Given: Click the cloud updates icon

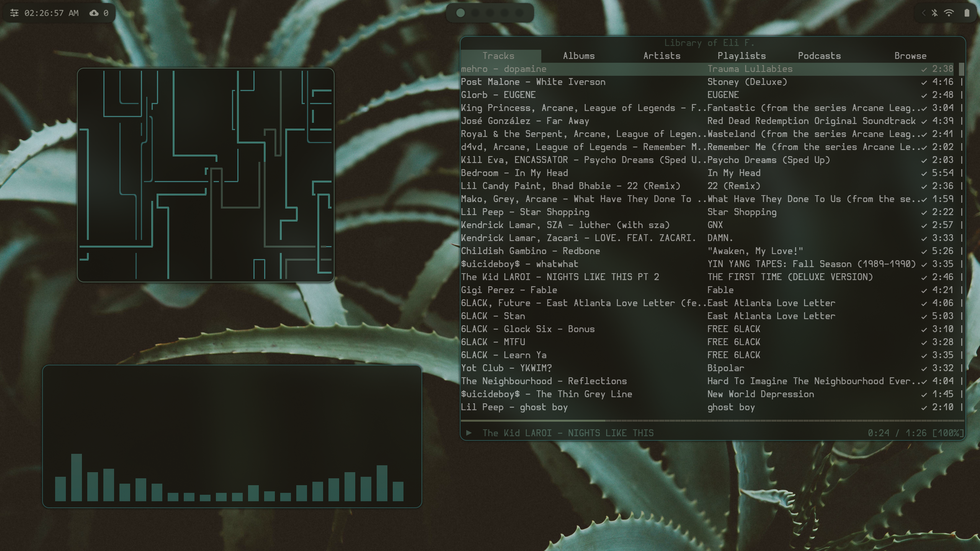Looking at the screenshot, I should click(x=94, y=13).
